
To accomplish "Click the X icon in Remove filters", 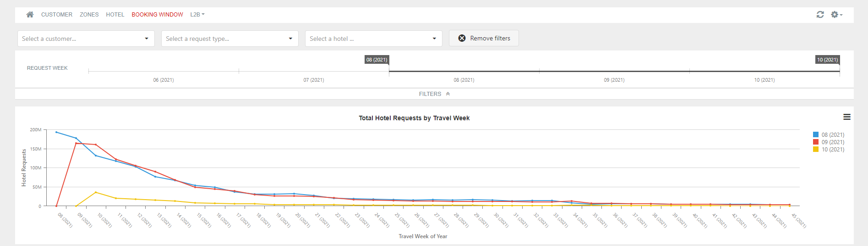I will (462, 39).
